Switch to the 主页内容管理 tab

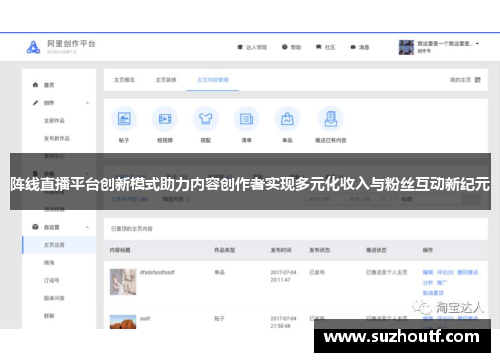click(x=213, y=80)
